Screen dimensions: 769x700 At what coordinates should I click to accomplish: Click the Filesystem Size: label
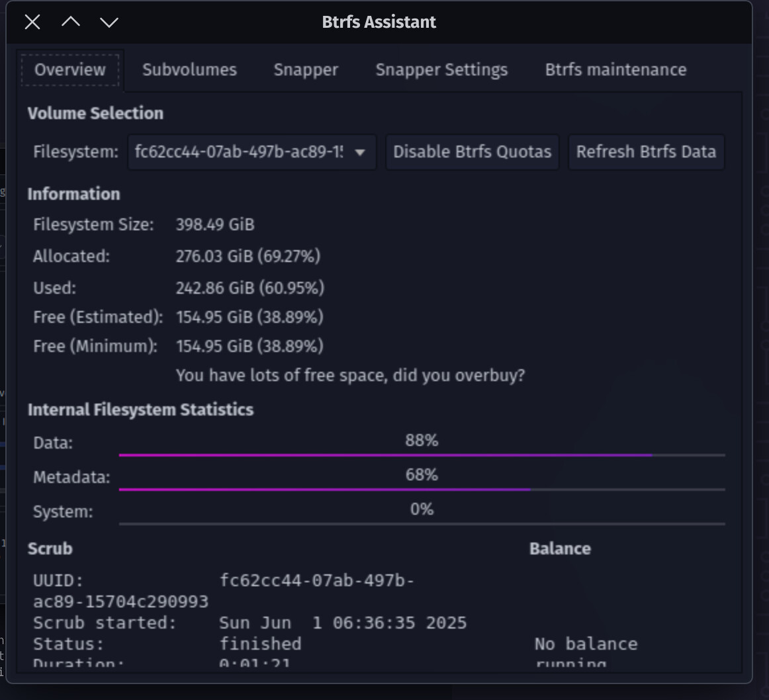[93, 224]
